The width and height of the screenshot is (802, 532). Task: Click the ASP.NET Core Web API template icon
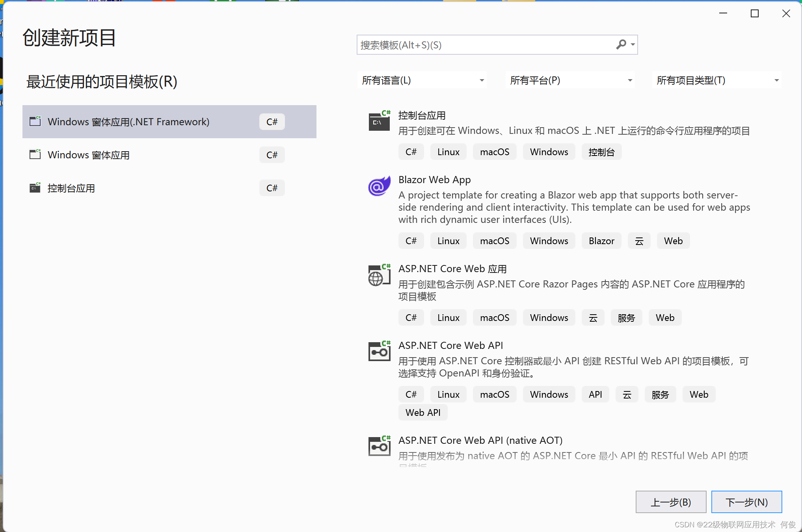(380, 351)
